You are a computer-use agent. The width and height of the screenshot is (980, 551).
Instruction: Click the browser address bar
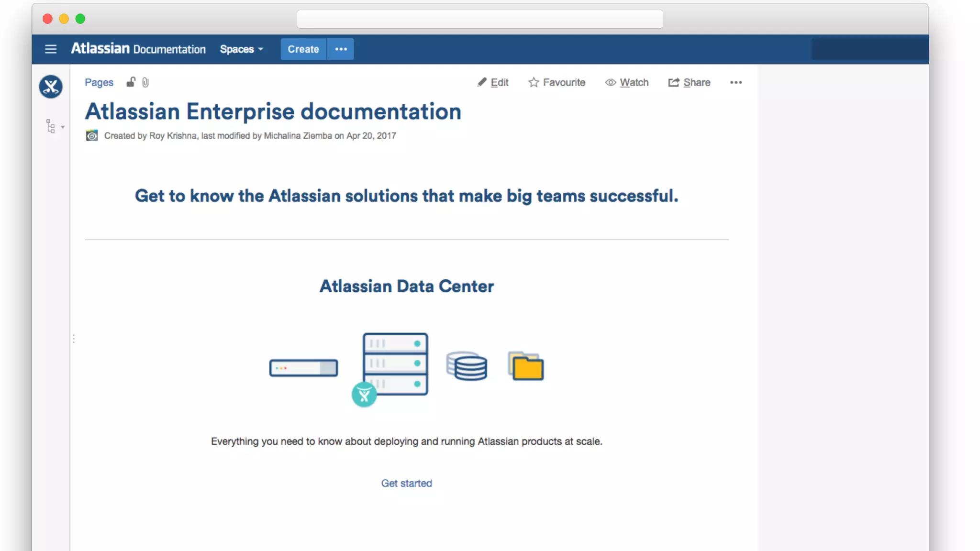(x=479, y=19)
